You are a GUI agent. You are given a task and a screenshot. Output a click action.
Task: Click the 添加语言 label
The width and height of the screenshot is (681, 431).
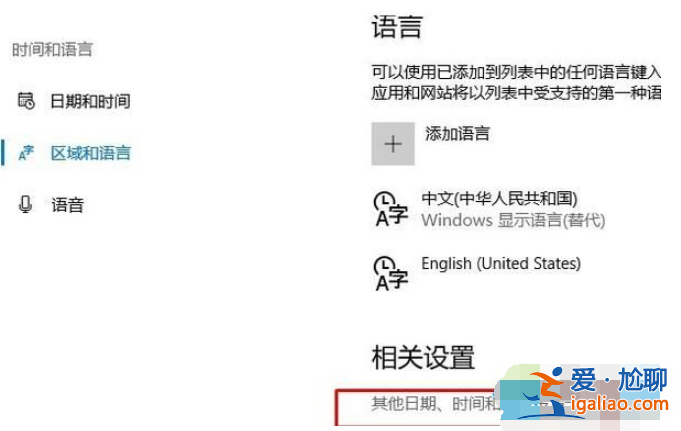tap(457, 133)
